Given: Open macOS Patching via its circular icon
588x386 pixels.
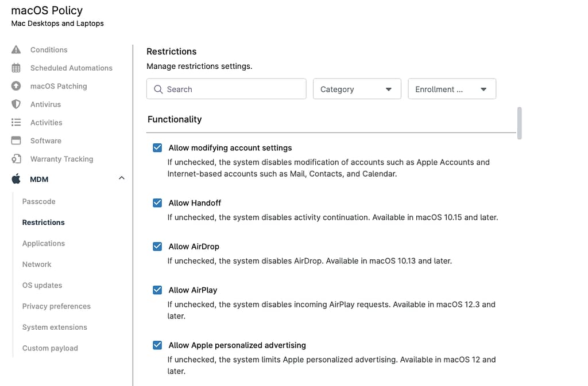Looking at the screenshot, I should (x=17, y=86).
